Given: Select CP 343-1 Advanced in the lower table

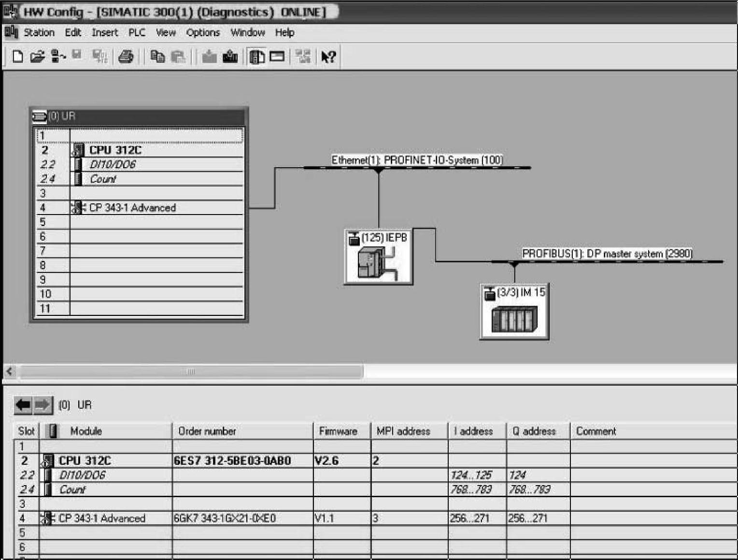Looking at the screenshot, I should pyautogui.click(x=102, y=518).
